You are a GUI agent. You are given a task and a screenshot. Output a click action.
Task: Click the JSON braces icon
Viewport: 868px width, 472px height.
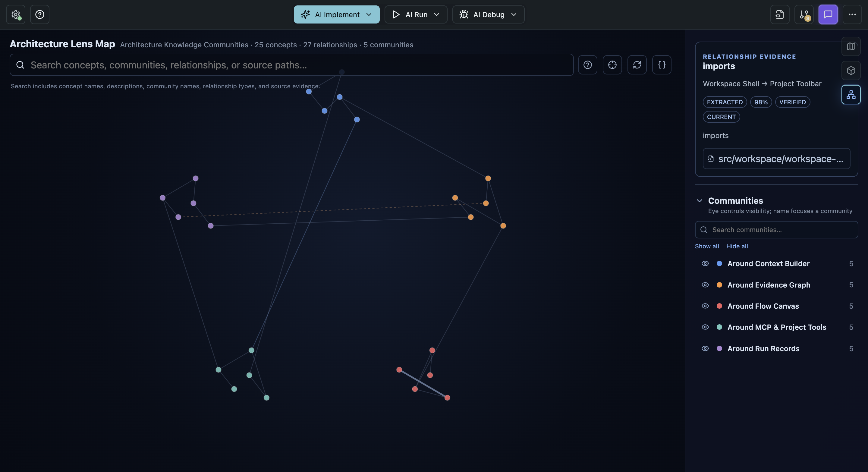click(x=662, y=65)
